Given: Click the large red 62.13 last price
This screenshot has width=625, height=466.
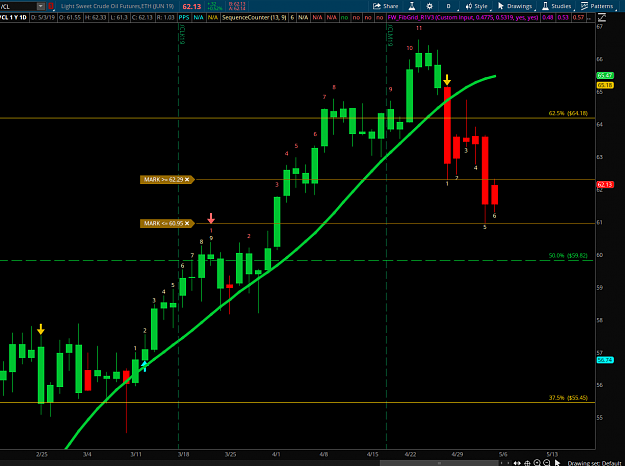Looking at the screenshot, I should [x=192, y=6].
